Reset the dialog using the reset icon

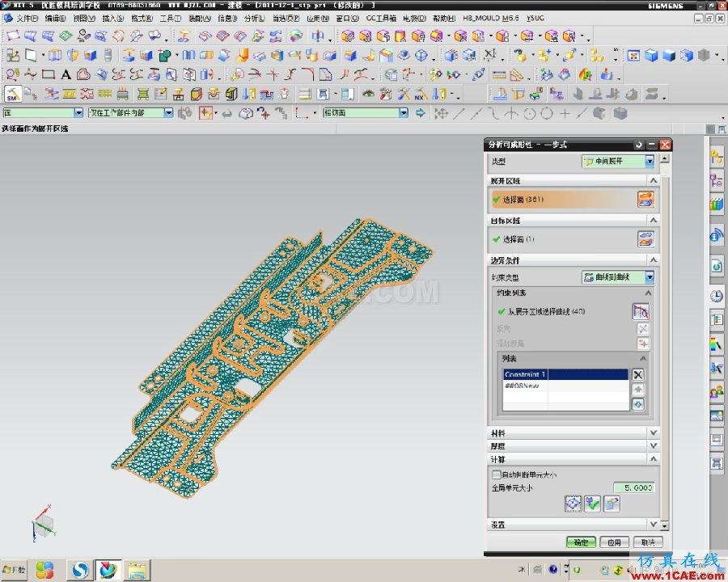638,145
